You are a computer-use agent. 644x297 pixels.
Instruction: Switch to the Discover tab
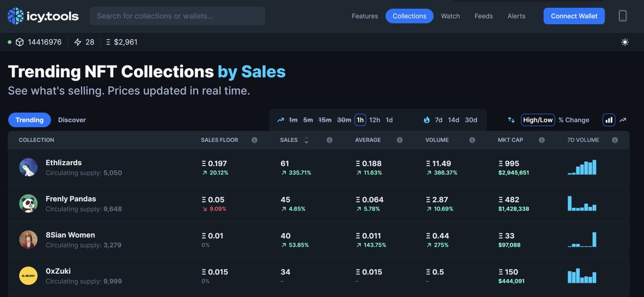[x=72, y=120]
